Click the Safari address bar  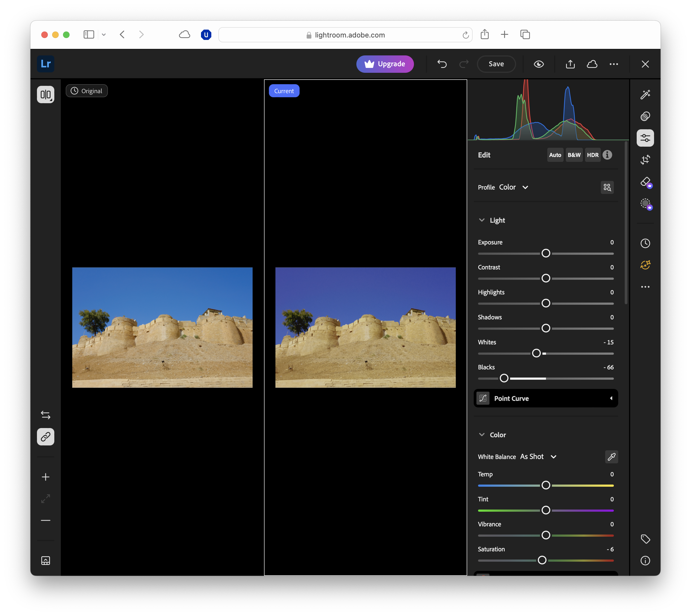pos(345,35)
